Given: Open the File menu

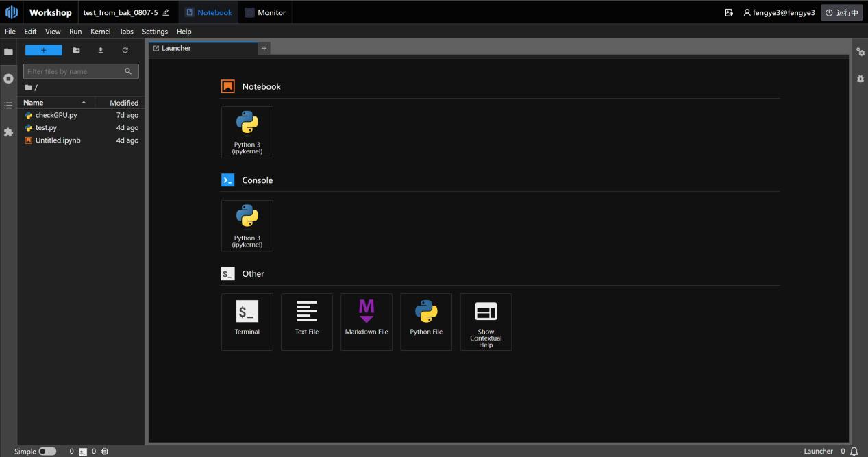Looking at the screenshot, I should click(10, 32).
